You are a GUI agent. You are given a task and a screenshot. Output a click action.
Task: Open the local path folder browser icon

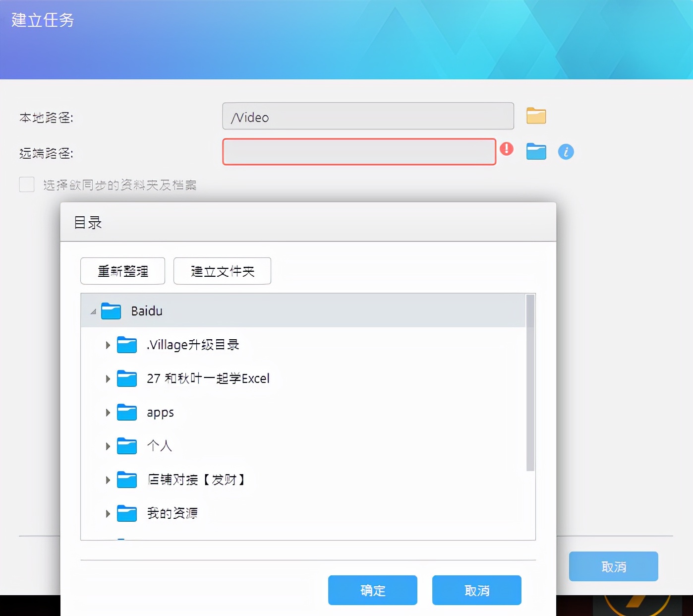click(x=536, y=116)
